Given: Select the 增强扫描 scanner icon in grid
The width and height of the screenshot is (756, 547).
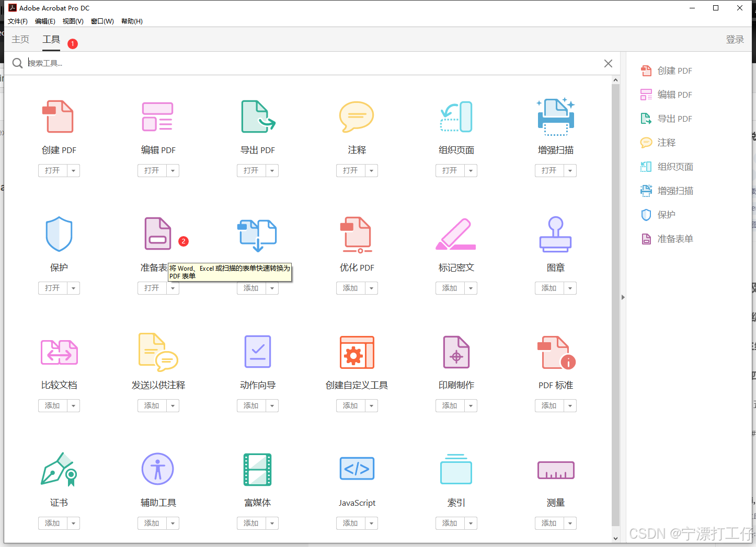Looking at the screenshot, I should 556,117.
